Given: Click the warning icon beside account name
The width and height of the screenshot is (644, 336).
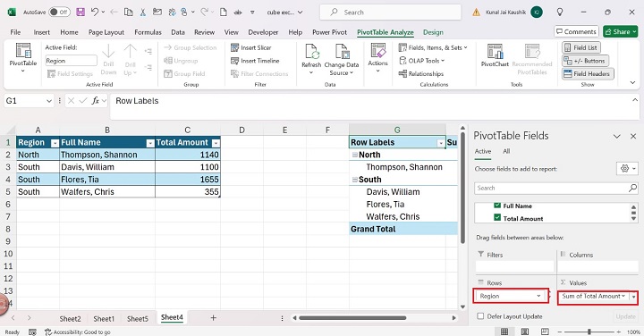Looking at the screenshot, I should pos(476,13).
